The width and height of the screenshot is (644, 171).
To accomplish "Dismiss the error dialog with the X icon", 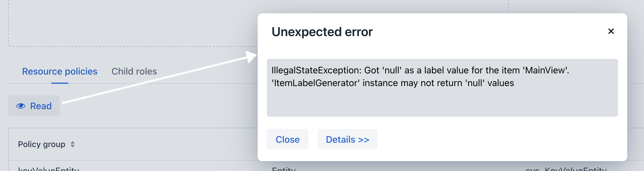I will point(611,31).
